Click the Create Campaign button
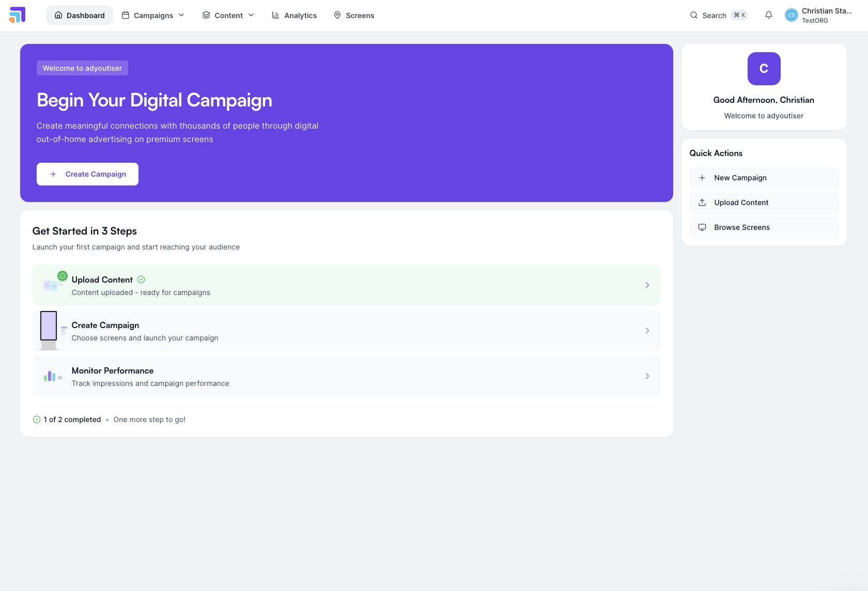 87,174
